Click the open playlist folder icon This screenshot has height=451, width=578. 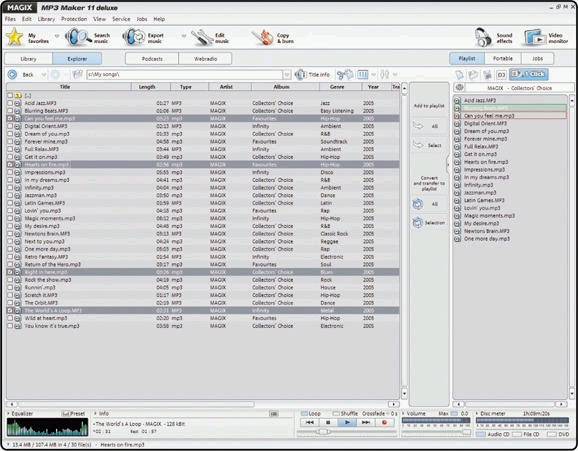point(473,75)
